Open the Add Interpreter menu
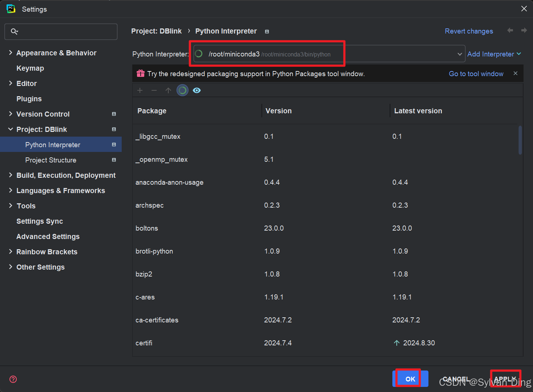533x392 pixels. pos(494,54)
